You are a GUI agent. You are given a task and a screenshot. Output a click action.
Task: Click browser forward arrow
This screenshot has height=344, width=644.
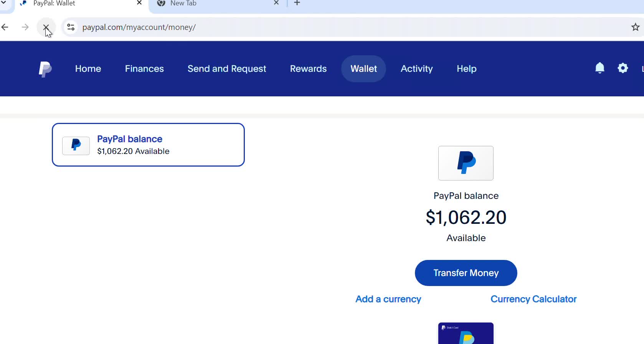[x=25, y=27]
